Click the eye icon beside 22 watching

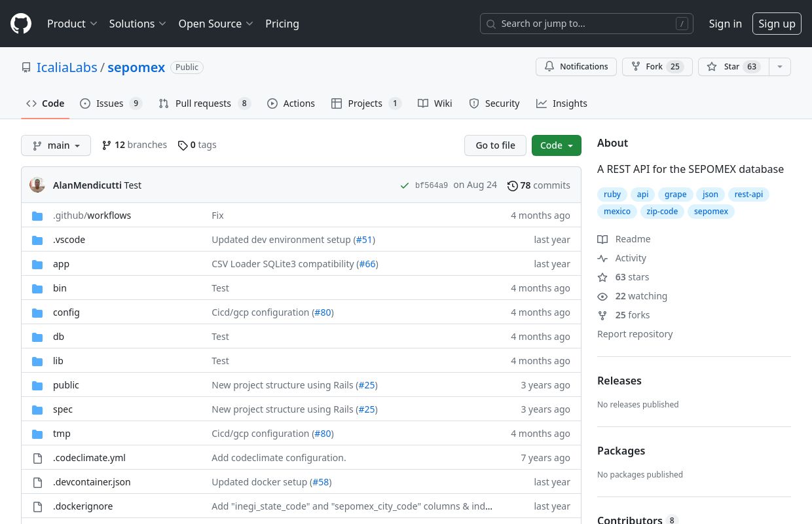click(x=602, y=296)
